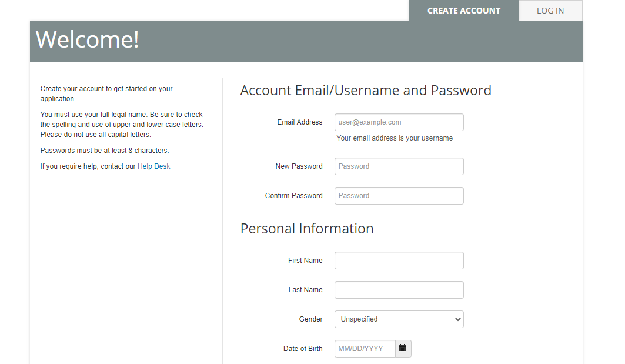Click the "Last Name" label text
Image resolution: width=625 pixels, height=364 pixels.
point(305,290)
